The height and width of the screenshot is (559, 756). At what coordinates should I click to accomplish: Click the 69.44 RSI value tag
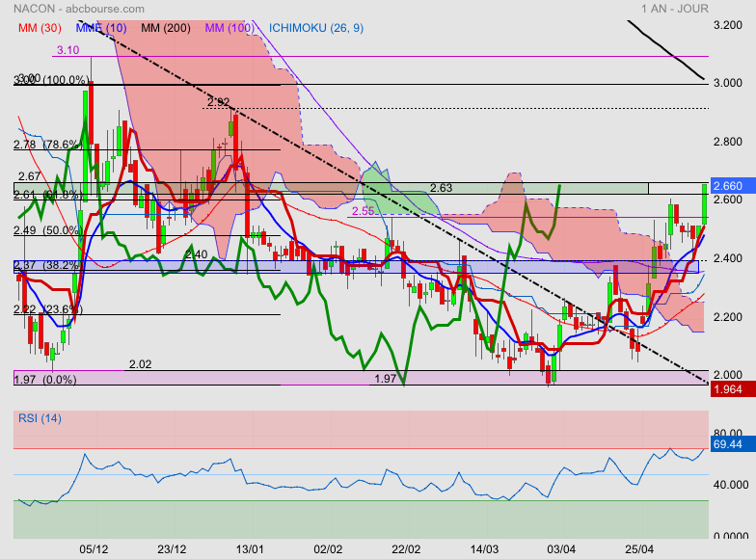coord(733,443)
